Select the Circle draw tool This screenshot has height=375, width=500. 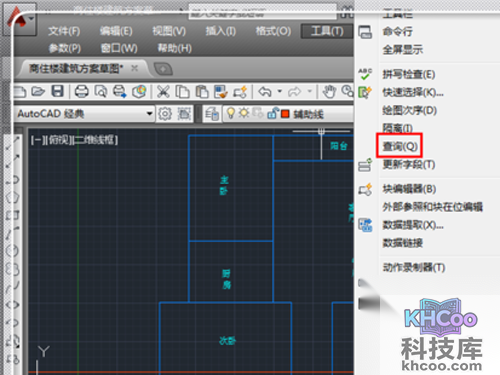click(x=13, y=251)
